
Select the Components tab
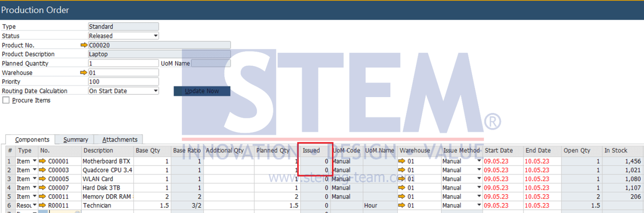point(32,140)
